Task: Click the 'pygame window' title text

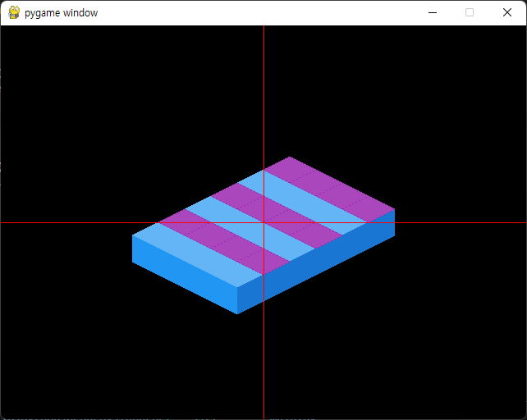Action: [62, 13]
